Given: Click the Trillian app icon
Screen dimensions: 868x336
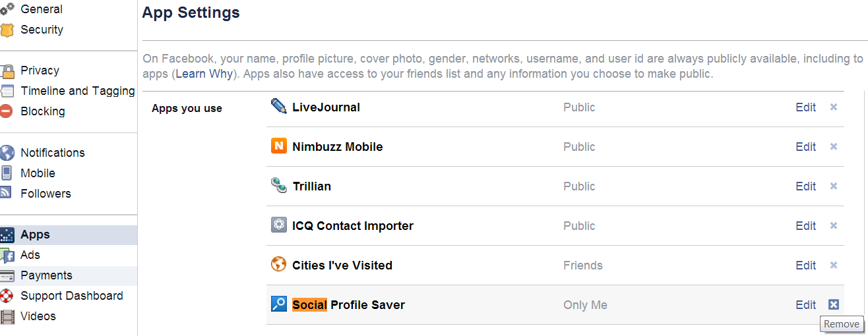Looking at the screenshot, I should click(279, 185).
